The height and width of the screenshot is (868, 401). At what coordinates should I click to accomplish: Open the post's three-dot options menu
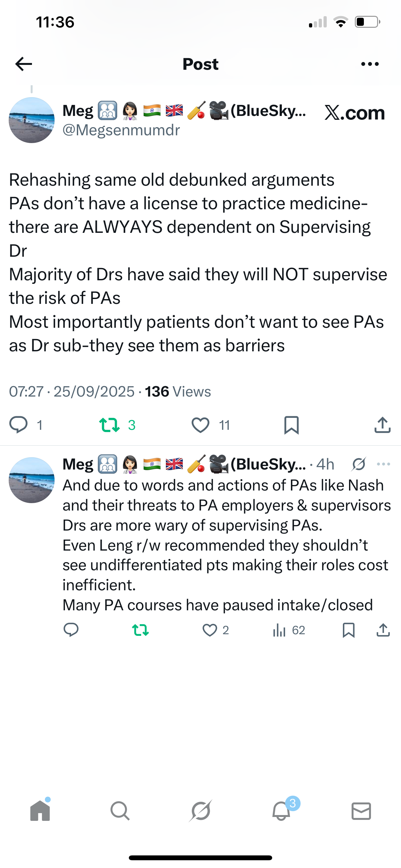370,64
